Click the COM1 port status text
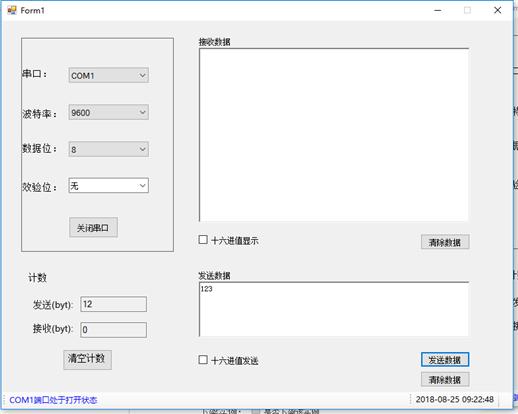This screenshot has width=518, height=414. click(x=53, y=400)
